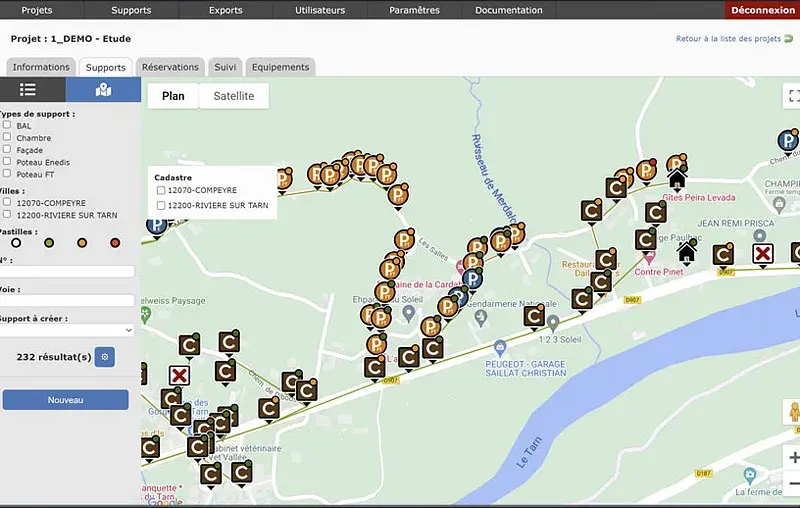This screenshot has height=508, width=800.
Task: Select the Supports project tab
Action: point(106,67)
